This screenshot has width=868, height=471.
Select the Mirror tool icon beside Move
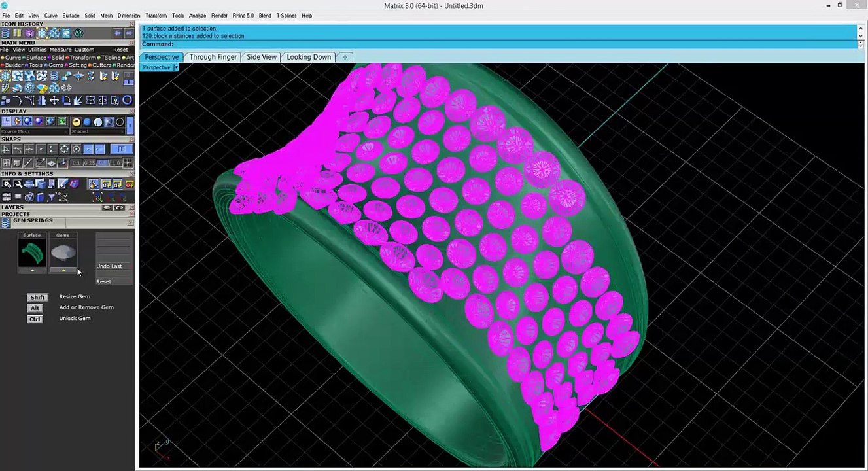tap(42, 100)
